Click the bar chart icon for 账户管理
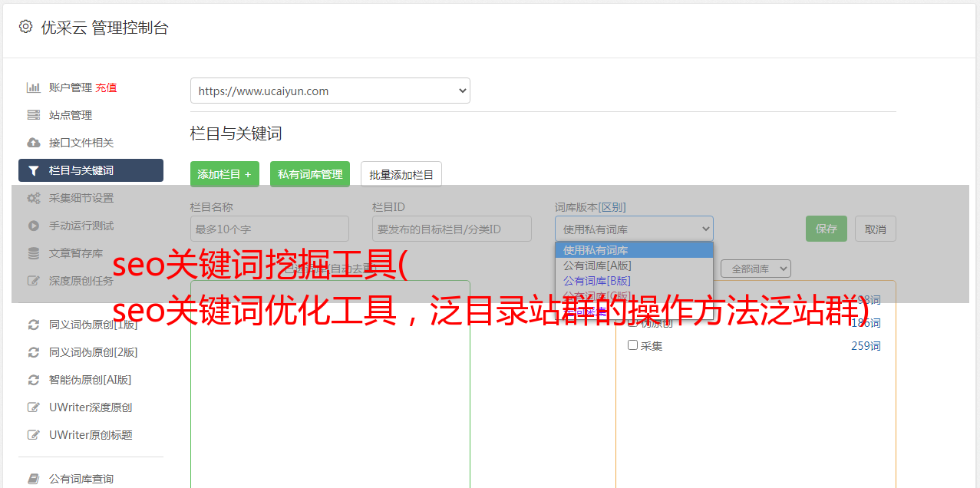Image resolution: width=980 pixels, height=488 pixels. click(34, 87)
